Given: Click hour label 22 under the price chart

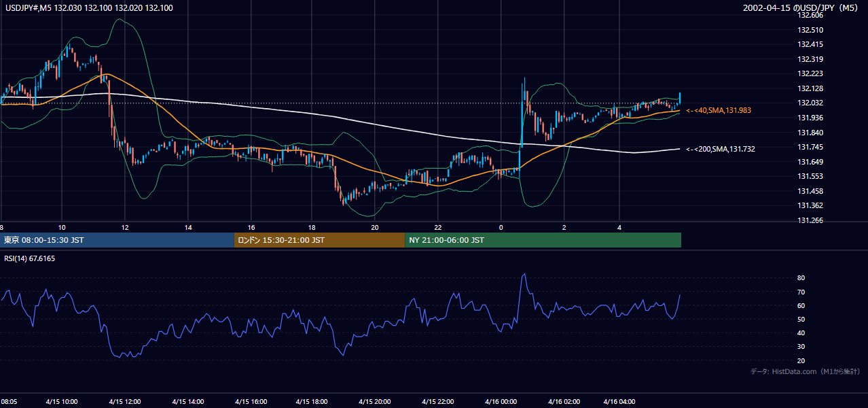Looking at the screenshot, I should tap(438, 227).
